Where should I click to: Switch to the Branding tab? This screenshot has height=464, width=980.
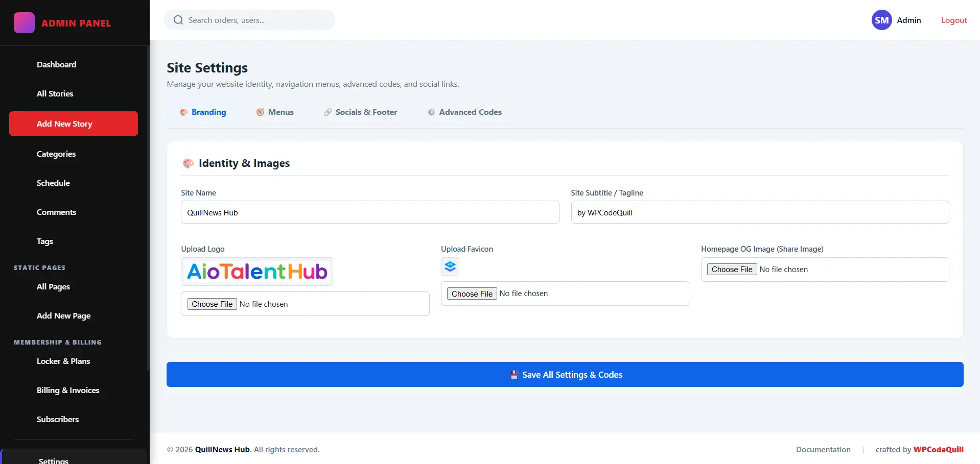tap(203, 112)
